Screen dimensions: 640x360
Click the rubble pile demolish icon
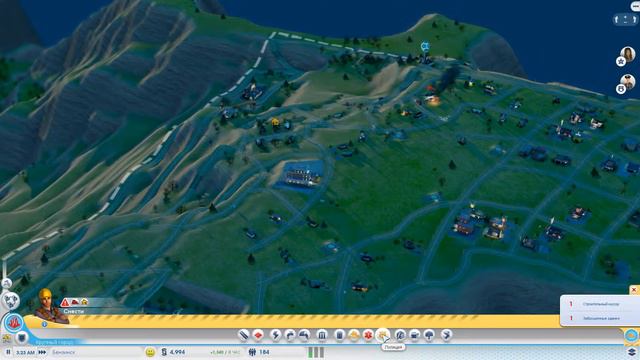[75, 302]
